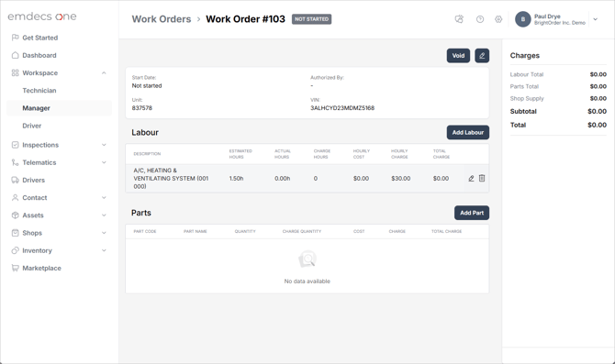Expand the Telematics menu chevron
Screen dimensions: 615x364
point(104,162)
